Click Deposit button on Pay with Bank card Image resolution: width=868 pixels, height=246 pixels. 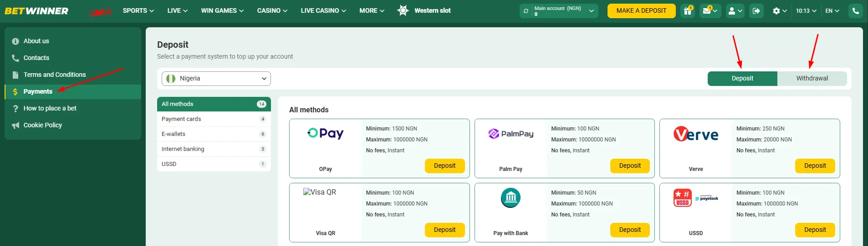point(630,230)
